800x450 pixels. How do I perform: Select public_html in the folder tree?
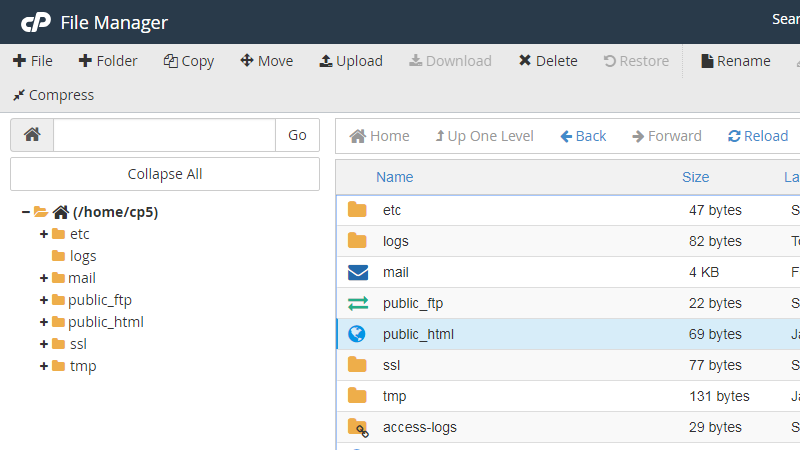pos(106,322)
